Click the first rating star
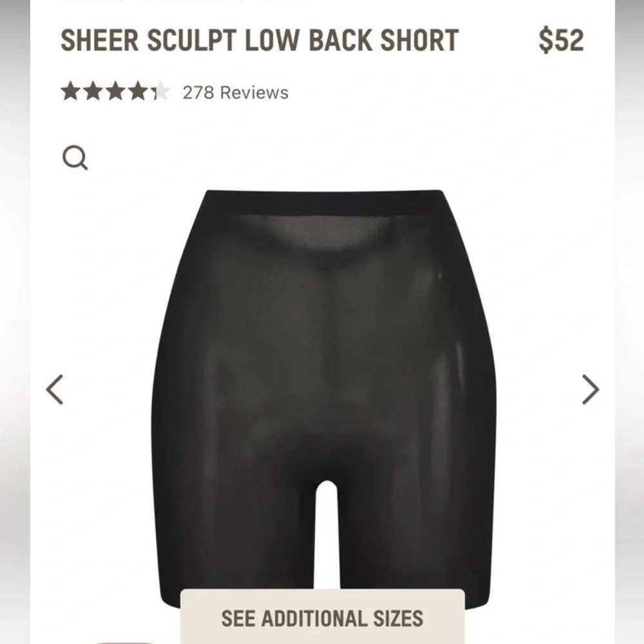This screenshot has height=644, width=644. pyautogui.click(x=71, y=91)
